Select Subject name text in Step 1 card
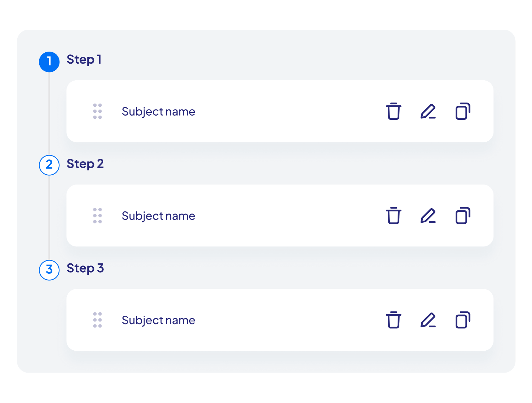Screen dimensions: 532x403 [158, 112]
